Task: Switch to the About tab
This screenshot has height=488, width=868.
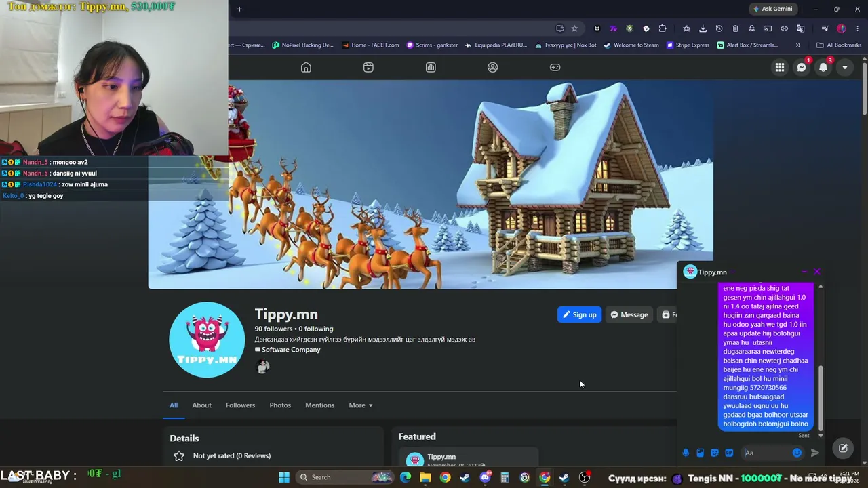Action: pos(201,405)
